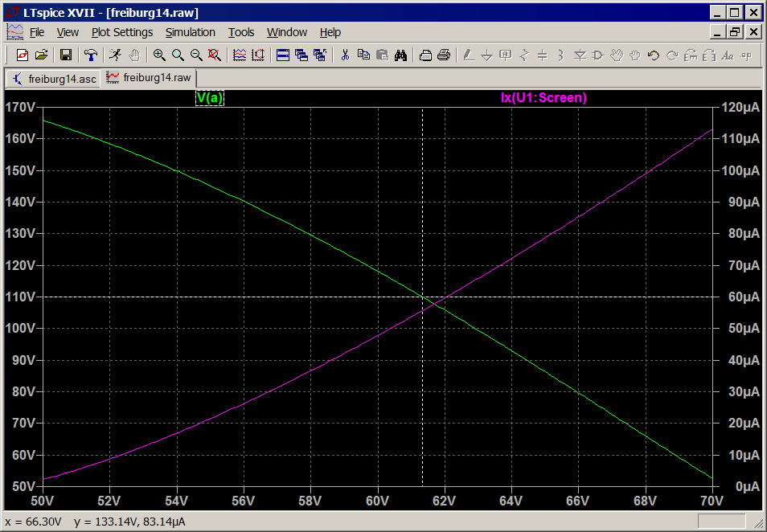Zoom to fit with the crossed magnifier
The height and width of the screenshot is (532, 767).
click(x=214, y=55)
